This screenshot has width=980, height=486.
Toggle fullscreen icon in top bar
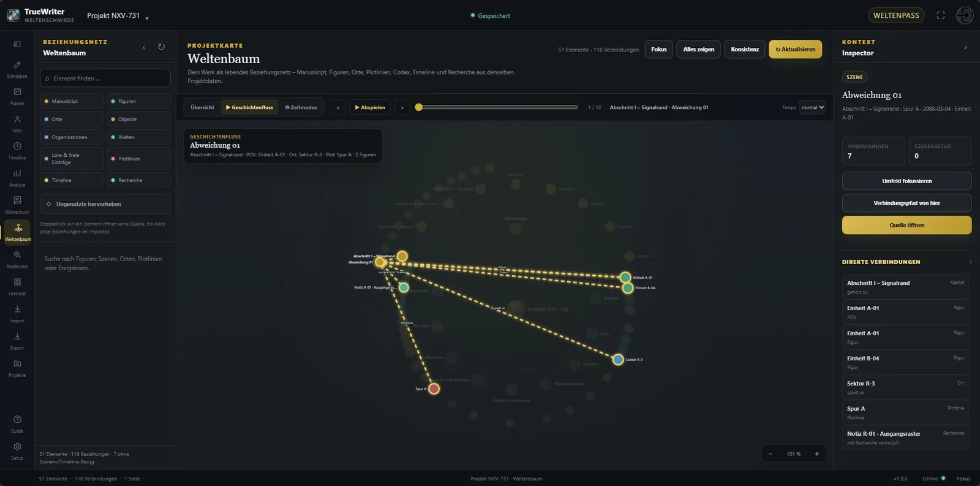[x=941, y=15]
